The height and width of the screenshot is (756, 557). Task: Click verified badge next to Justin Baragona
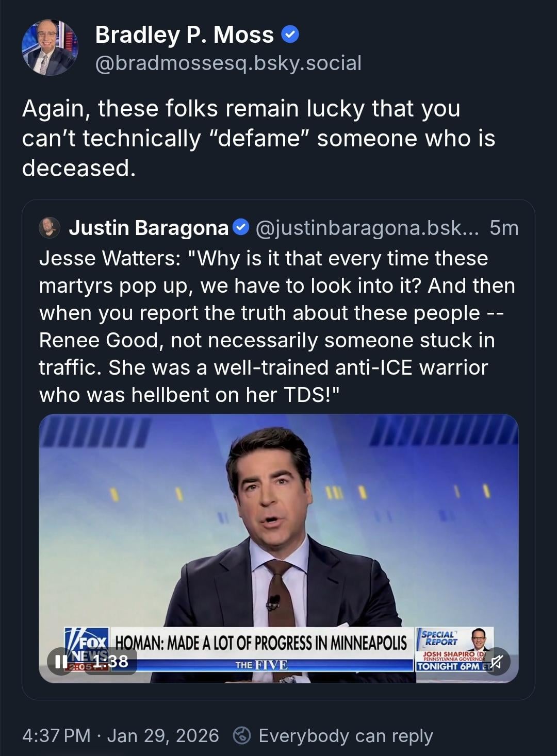point(241,227)
